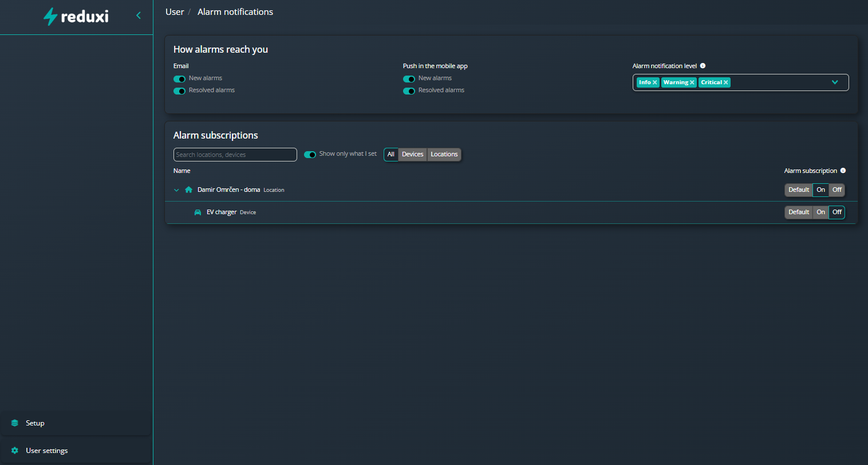Collapse the Damir Omrčen - doma location row

coord(176,190)
